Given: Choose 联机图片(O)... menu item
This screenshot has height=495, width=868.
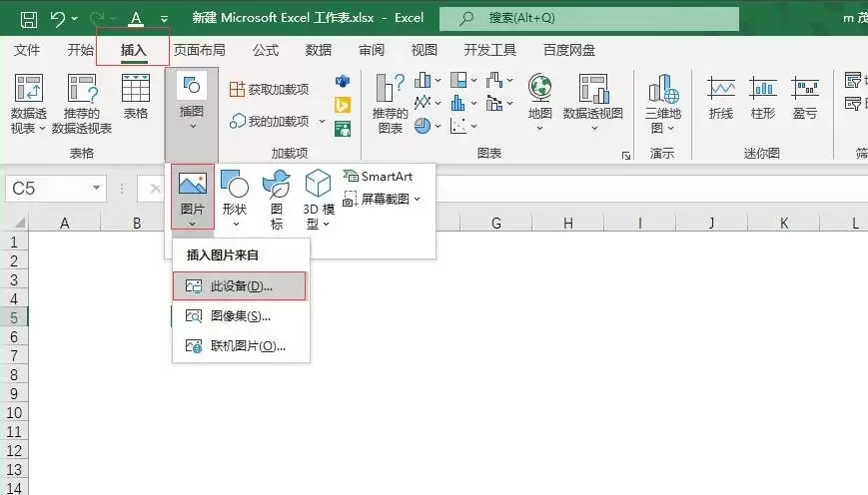Looking at the screenshot, I should 241,346.
